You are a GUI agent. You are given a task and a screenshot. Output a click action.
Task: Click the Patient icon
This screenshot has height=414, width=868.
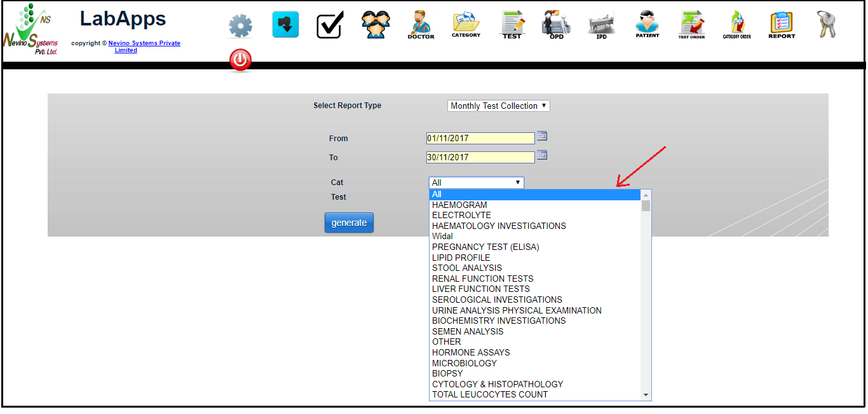pos(647,25)
